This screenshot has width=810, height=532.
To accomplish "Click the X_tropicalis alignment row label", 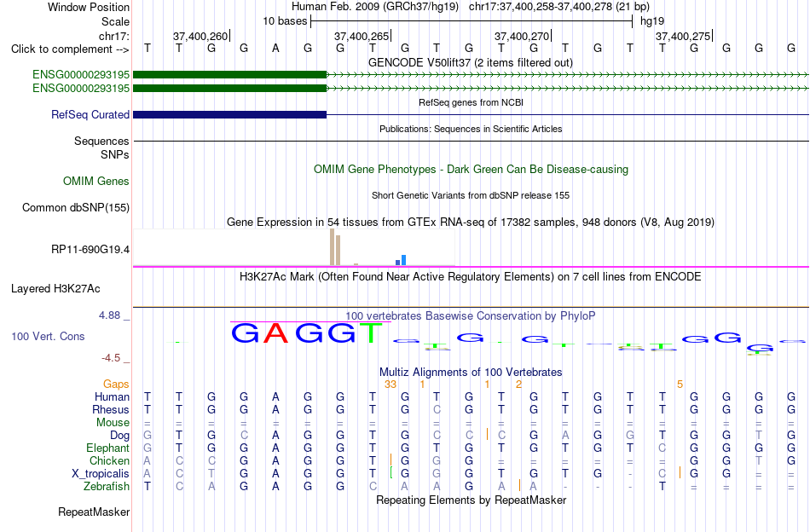I will coord(101,474).
